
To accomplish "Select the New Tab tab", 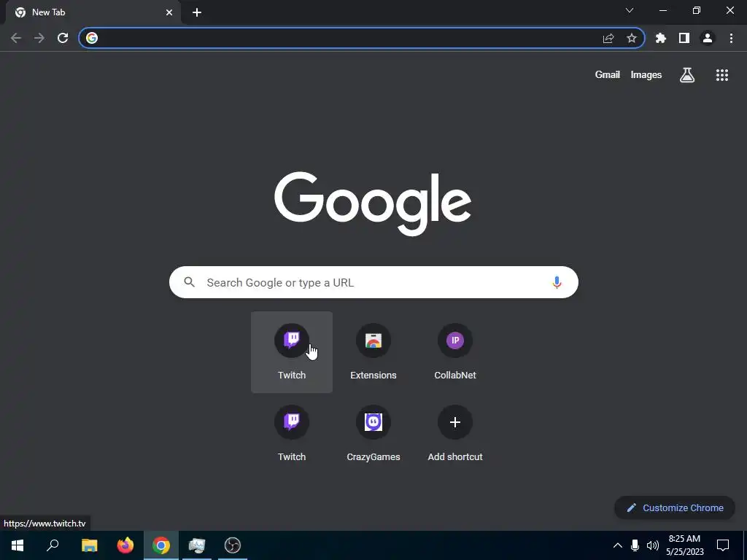I will (x=93, y=12).
